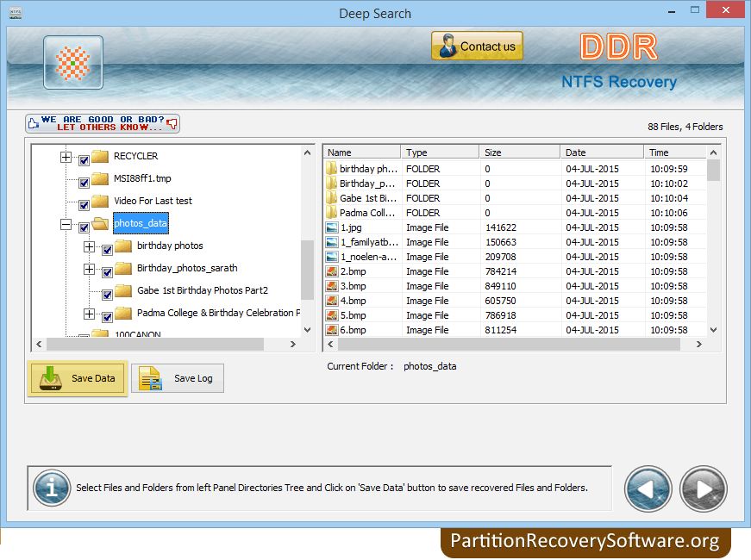Proceed with the right arrow button

704,489
